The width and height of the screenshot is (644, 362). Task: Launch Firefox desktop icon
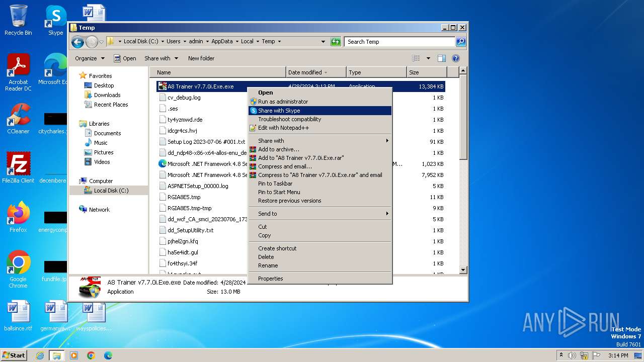click(18, 217)
